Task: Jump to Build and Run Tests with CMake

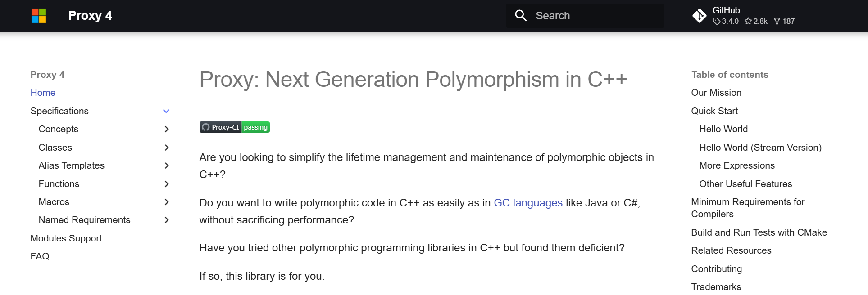Action: pos(759,232)
